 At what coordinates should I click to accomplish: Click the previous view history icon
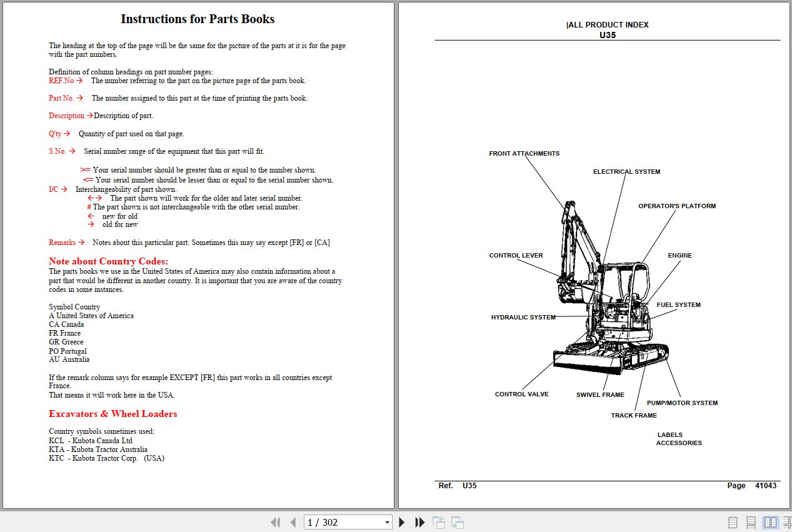point(438,522)
